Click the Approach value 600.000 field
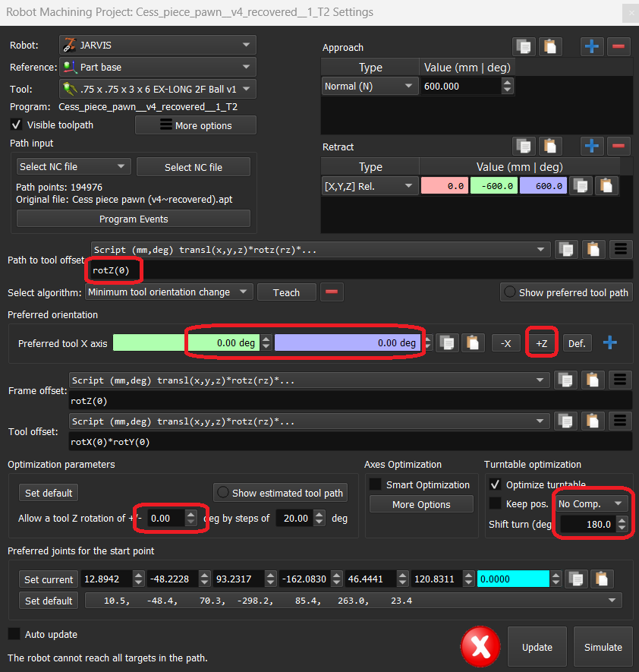This screenshot has width=639, height=672. (x=461, y=87)
